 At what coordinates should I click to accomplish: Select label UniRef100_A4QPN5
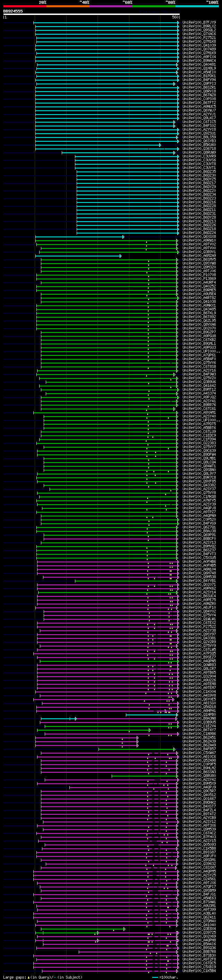[x=199, y=661]
